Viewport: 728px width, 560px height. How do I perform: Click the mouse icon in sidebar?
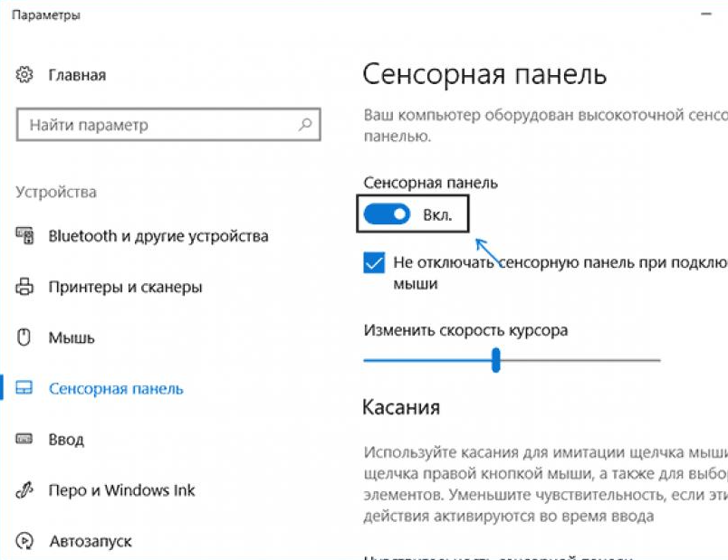click(25, 337)
